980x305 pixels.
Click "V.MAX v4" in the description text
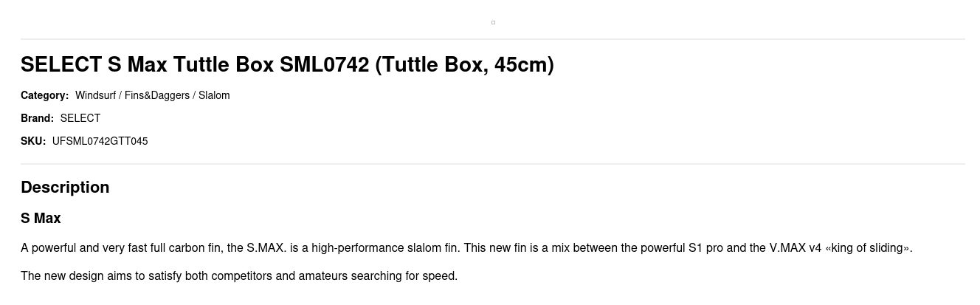(x=795, y=248)
